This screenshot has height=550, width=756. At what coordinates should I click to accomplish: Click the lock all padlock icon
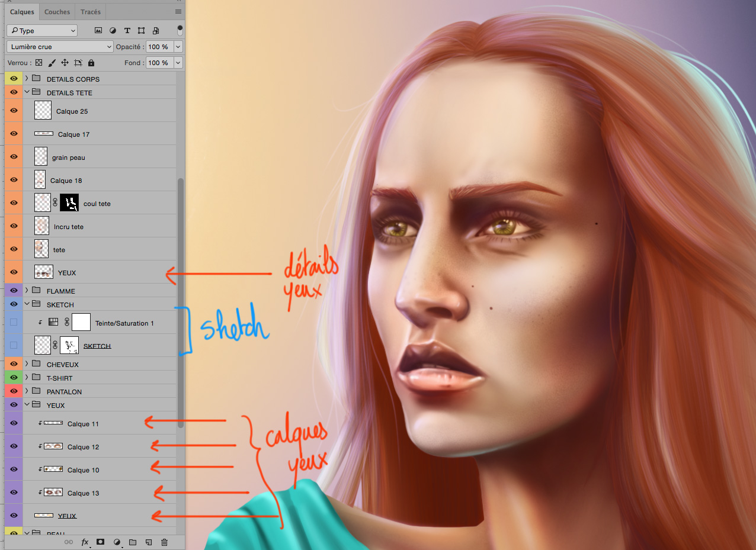pyautogui.click(x=91, y=63)
